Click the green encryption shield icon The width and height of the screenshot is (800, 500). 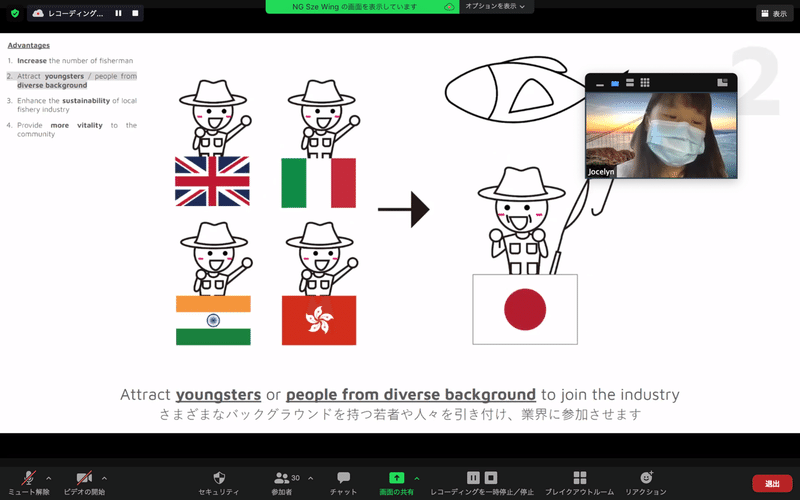pos(15,13)
